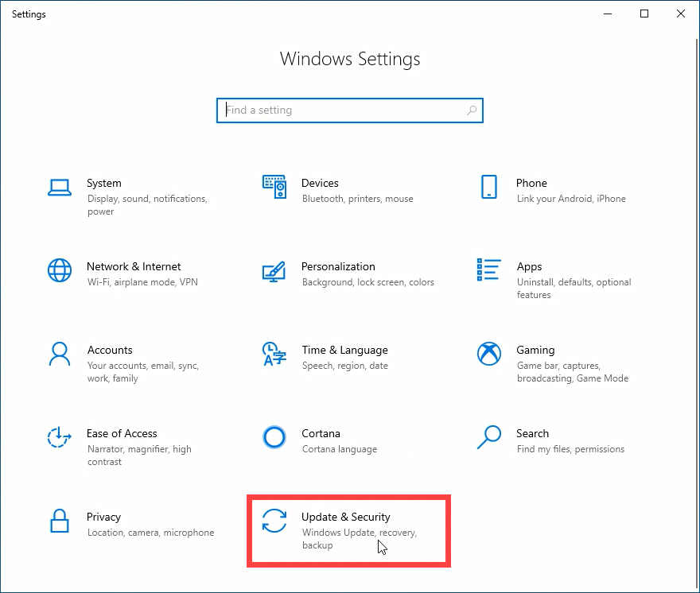The image size is (700, 593).
Task: Focus the Find a setting search box
Action: pyautogui.click(x=349, y=110)
